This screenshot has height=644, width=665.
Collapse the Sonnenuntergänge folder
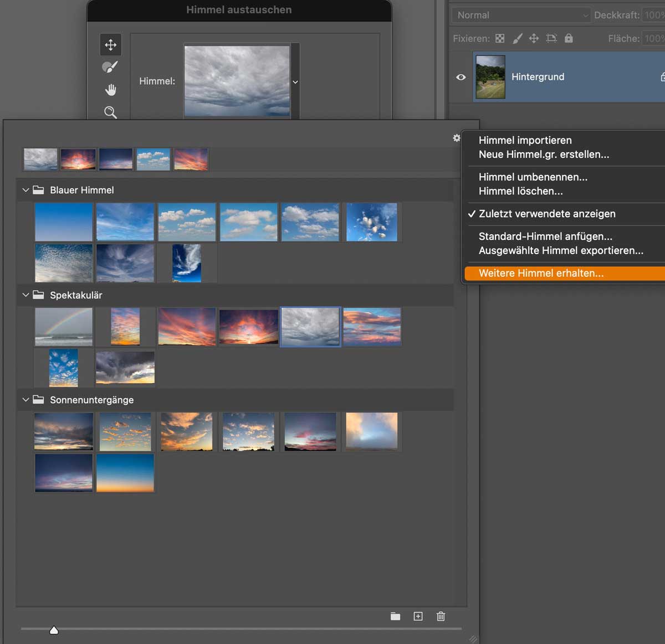pyautogui.click(x=25, y=399)
